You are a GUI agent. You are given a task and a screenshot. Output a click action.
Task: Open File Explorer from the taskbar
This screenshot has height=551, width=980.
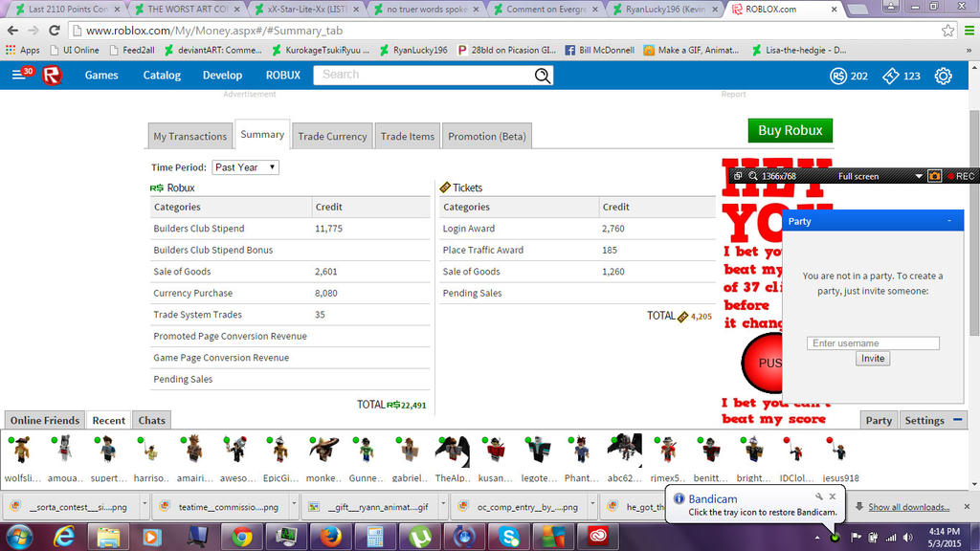coord(108,537)
